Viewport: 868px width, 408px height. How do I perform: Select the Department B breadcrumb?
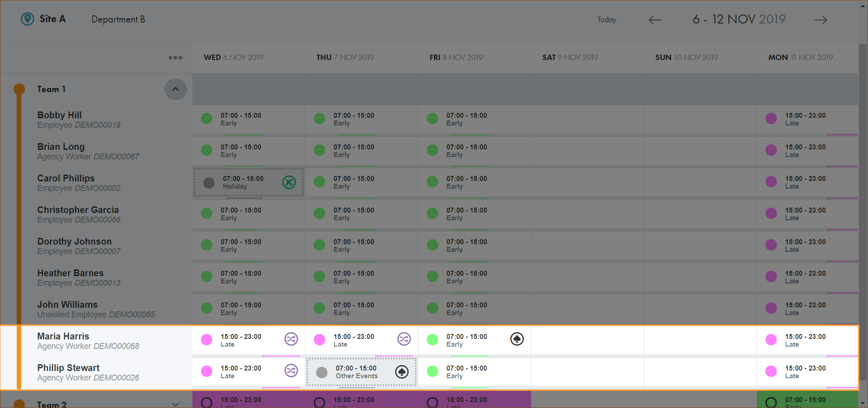point(118,19)
